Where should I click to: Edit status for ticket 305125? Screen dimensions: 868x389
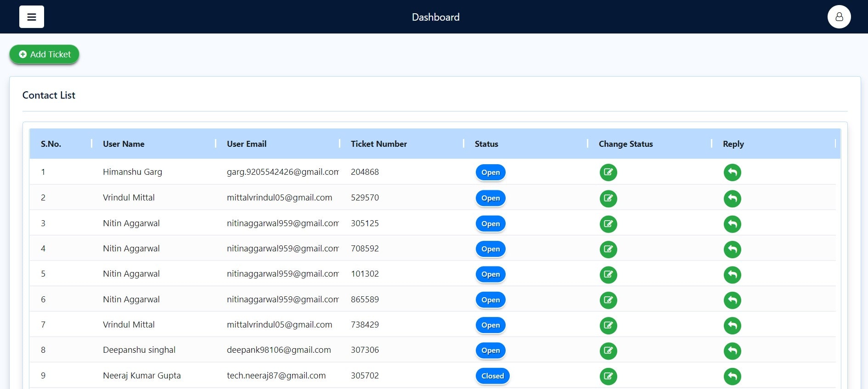pos(609,224)
